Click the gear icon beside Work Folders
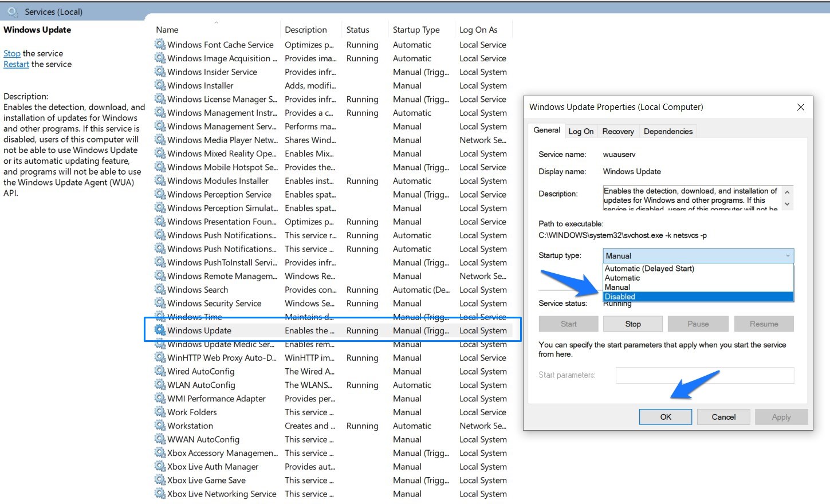 (x=160, y=412)
